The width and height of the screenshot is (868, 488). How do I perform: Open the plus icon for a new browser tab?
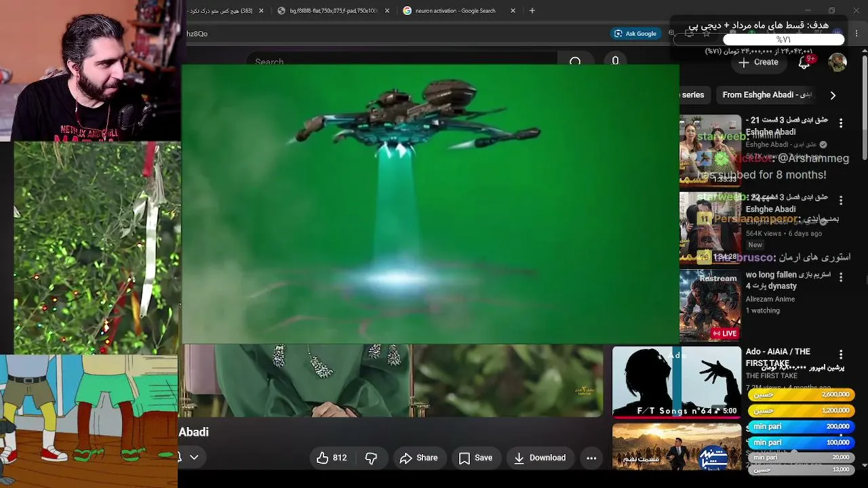(532, 11)
